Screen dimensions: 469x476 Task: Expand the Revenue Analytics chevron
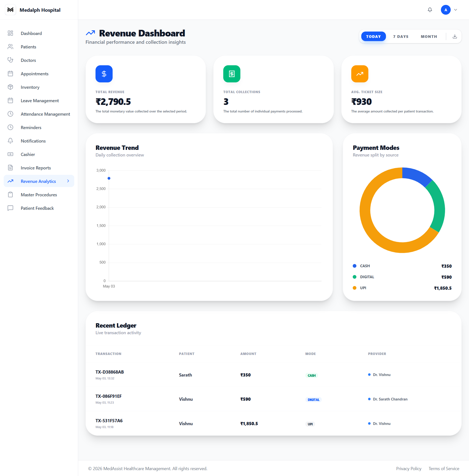pyautogui.click(x=68, y=181)
